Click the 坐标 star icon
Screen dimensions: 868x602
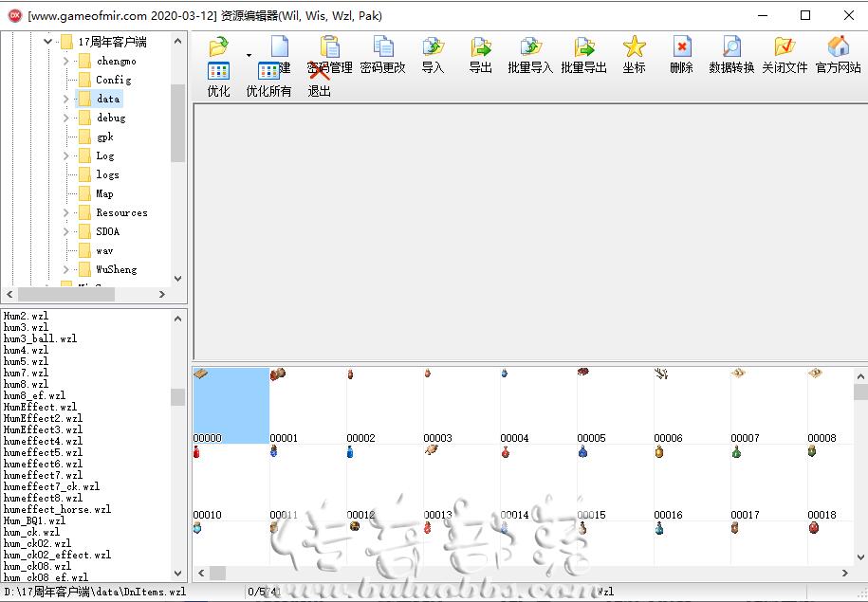click(x=634, y=46)
